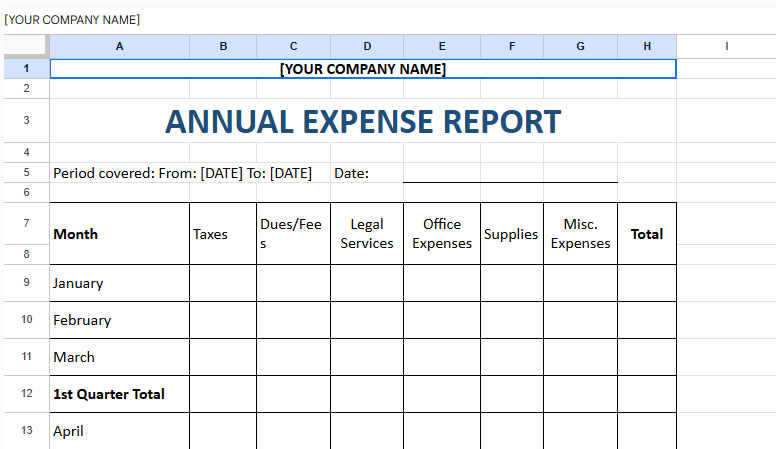
Task: Click the empty Taxes cell for February
Action: click(x=222, y=320)
